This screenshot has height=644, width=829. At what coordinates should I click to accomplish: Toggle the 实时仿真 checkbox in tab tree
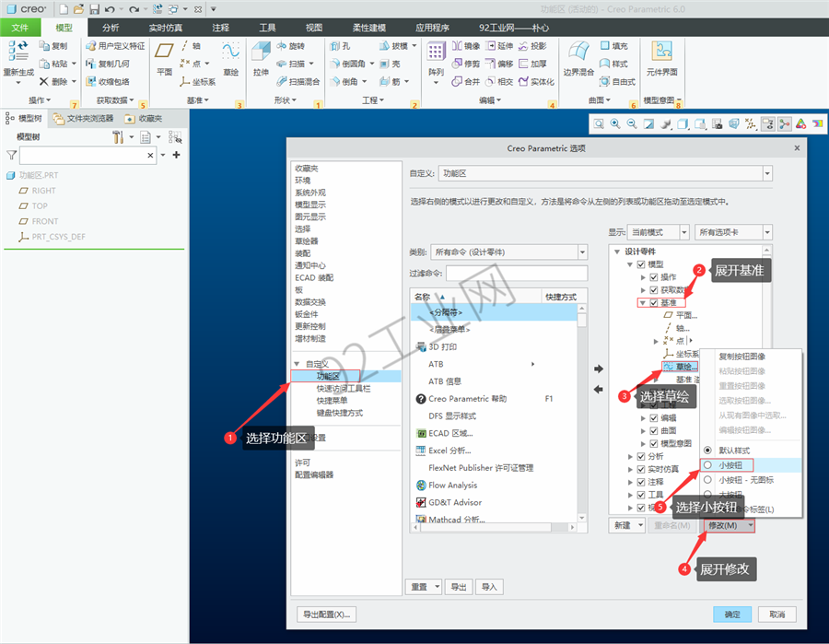(x=641, y=469)
